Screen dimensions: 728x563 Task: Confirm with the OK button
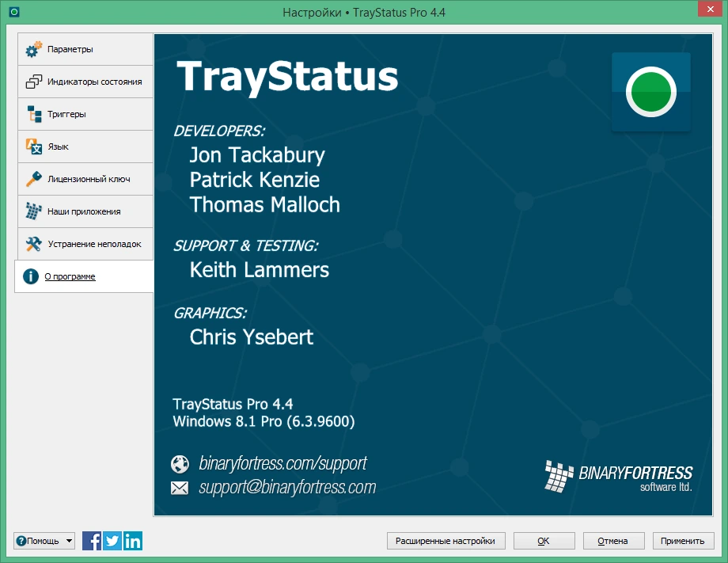pos(544,541)
